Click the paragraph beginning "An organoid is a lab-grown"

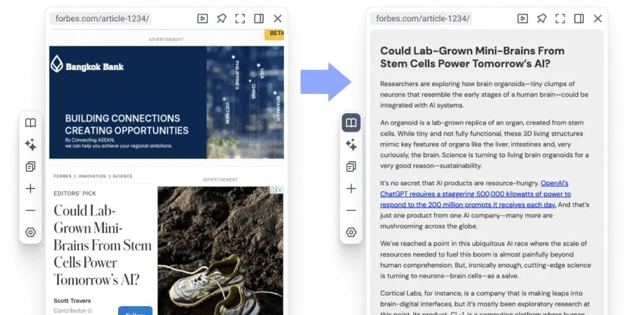coord(484,144)
